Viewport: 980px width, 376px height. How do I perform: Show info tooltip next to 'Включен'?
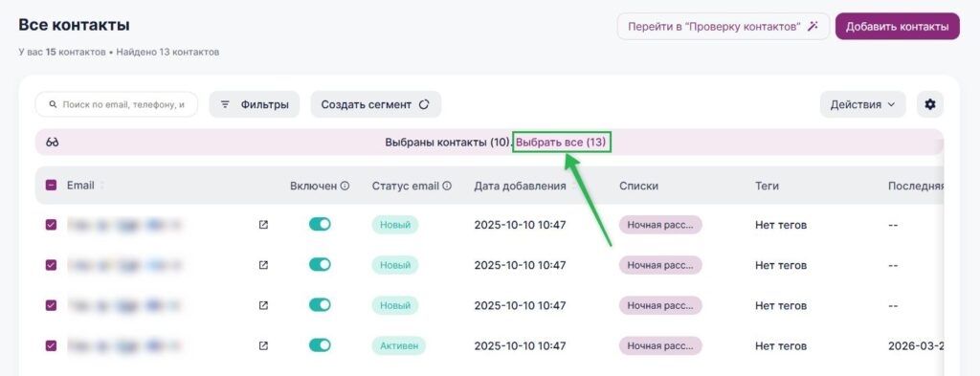coord(345,187)
